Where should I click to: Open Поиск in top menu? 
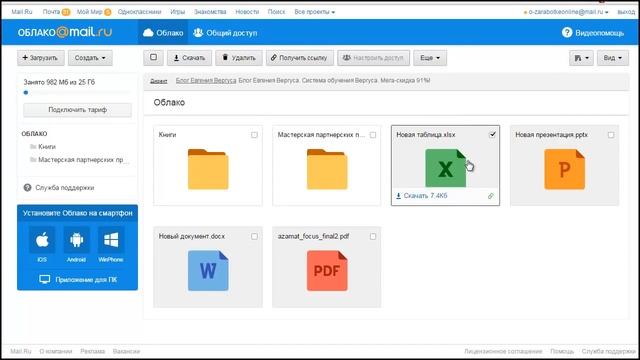(276, 12)
